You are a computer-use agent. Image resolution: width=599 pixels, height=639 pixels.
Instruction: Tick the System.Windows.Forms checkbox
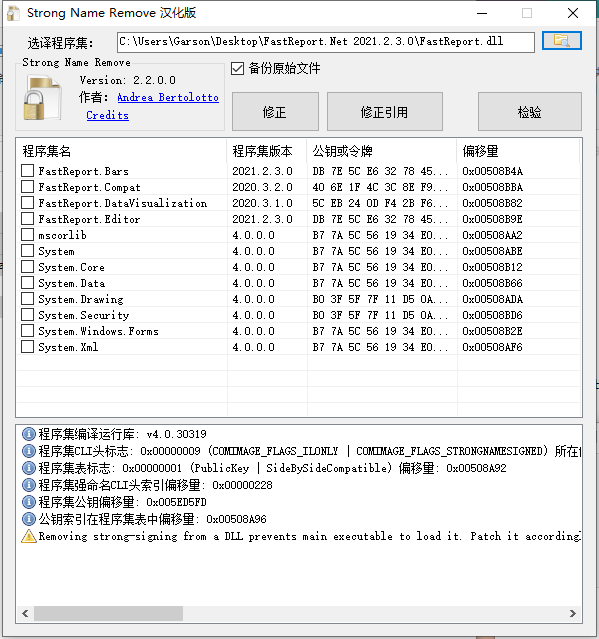pos(27,331)
